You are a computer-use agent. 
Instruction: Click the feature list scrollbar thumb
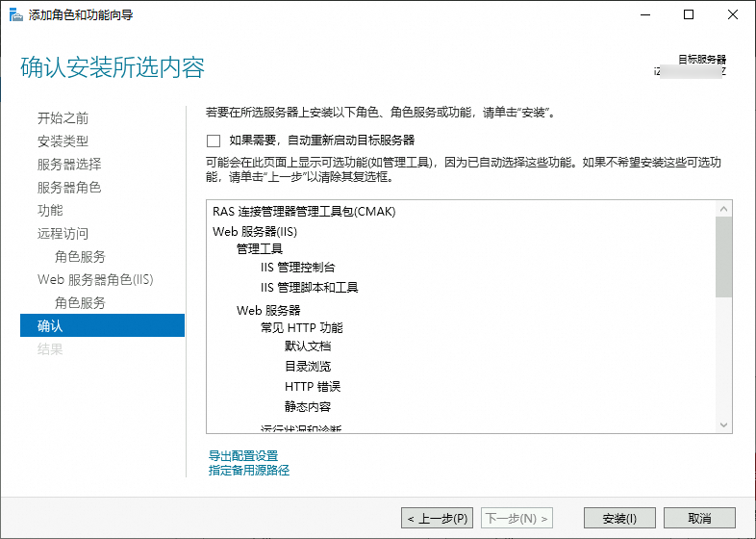tap(723, 257)
